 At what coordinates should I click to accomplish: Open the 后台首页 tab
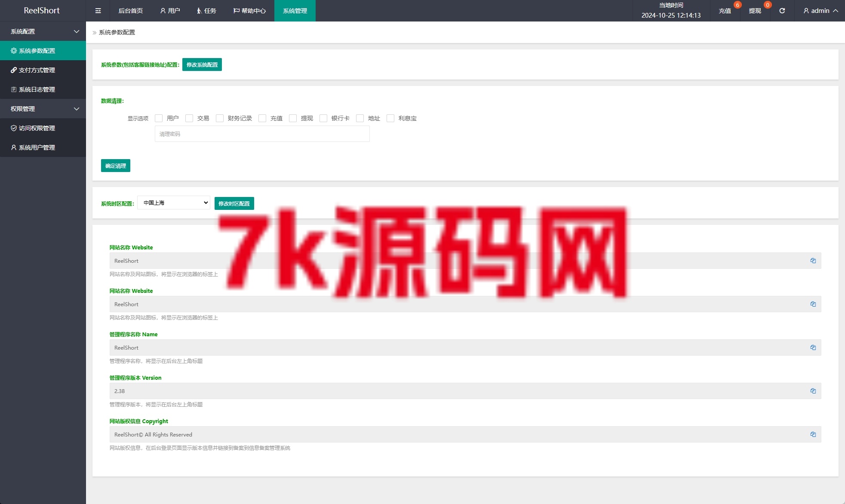tap(131, 11)
